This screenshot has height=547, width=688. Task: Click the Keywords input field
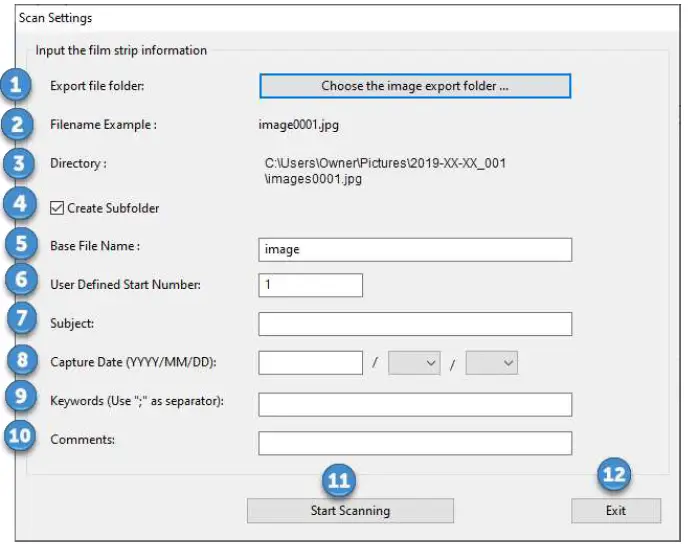[x=415, y=404]
